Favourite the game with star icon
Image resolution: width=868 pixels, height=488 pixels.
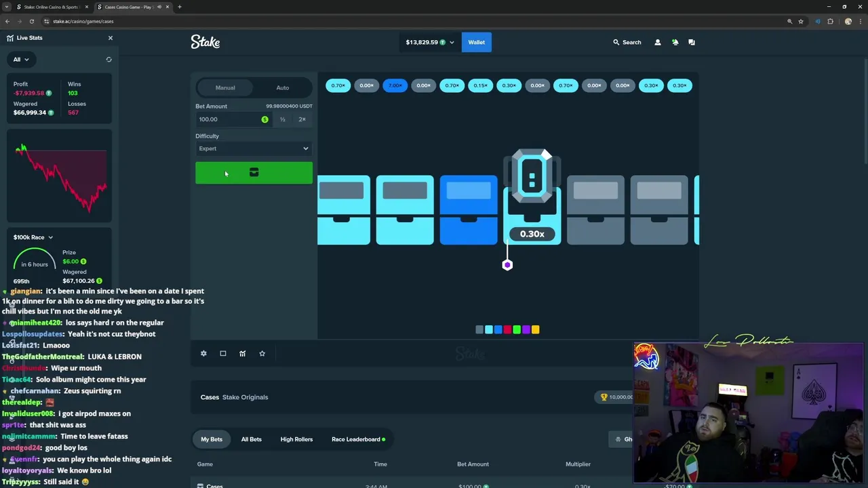tap(262, 353)
